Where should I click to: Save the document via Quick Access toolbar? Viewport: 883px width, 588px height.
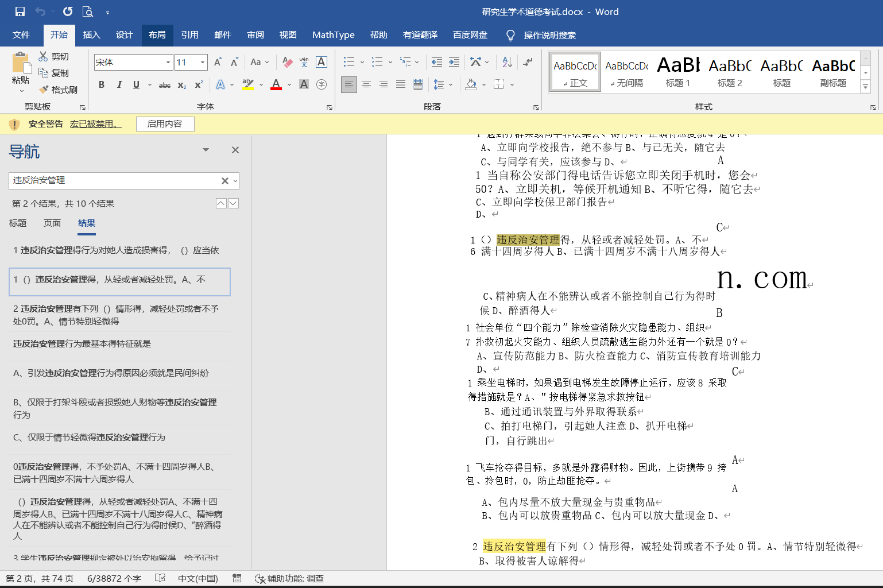20,11
